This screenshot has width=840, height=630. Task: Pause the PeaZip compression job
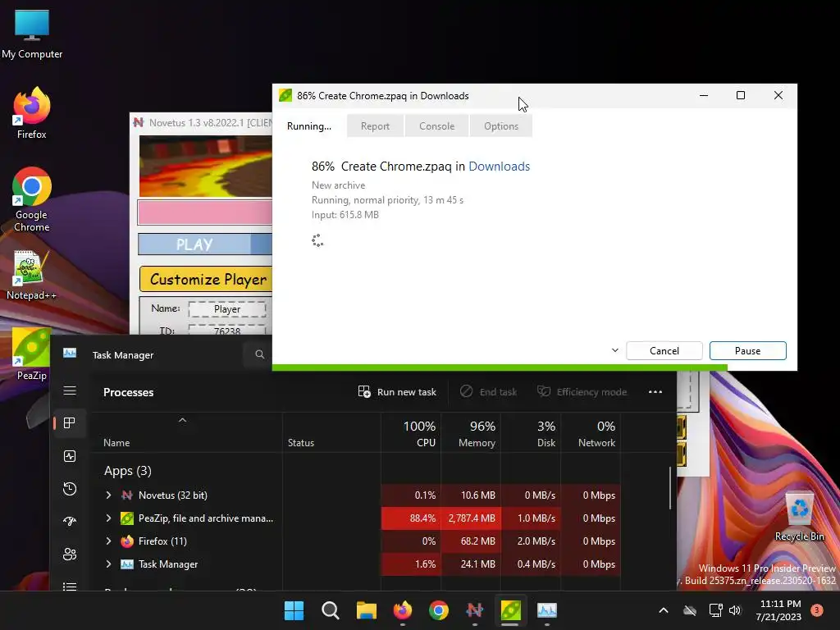pos(748,351)
